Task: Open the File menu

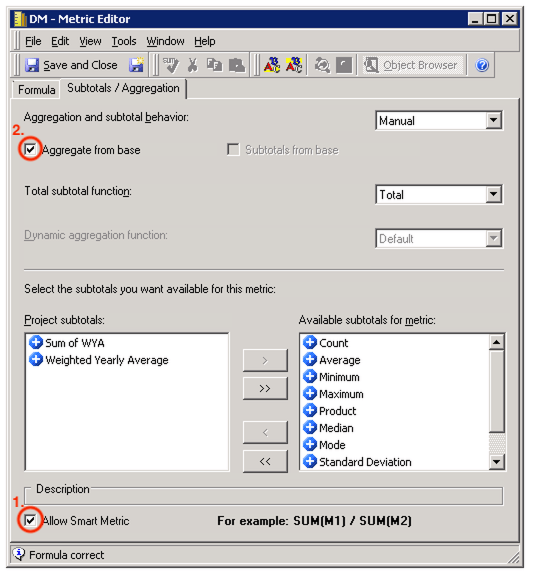Action: coord(33,41)
